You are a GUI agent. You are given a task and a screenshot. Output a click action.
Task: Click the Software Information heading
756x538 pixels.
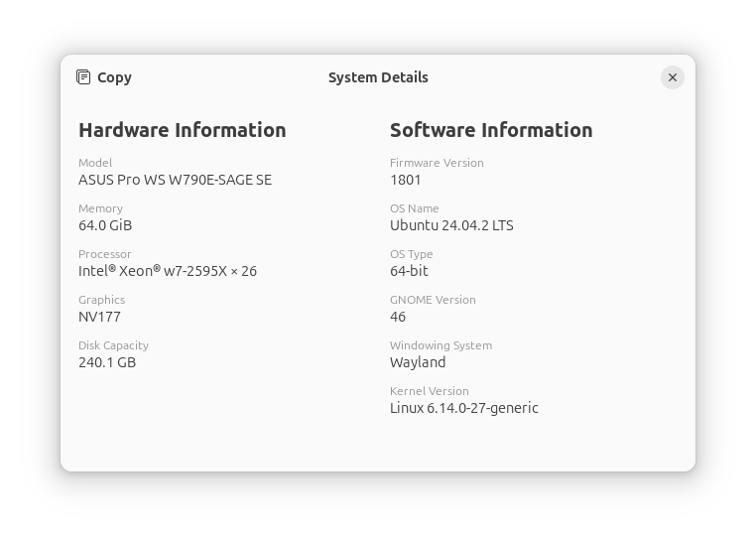[491, 130]
